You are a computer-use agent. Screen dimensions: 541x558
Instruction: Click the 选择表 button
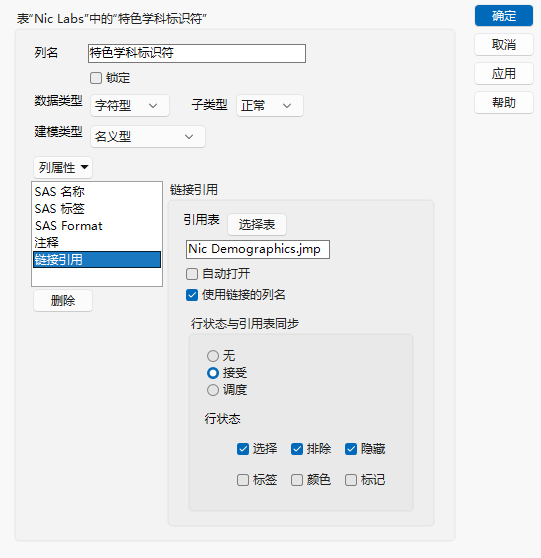[x=257, y=225]
